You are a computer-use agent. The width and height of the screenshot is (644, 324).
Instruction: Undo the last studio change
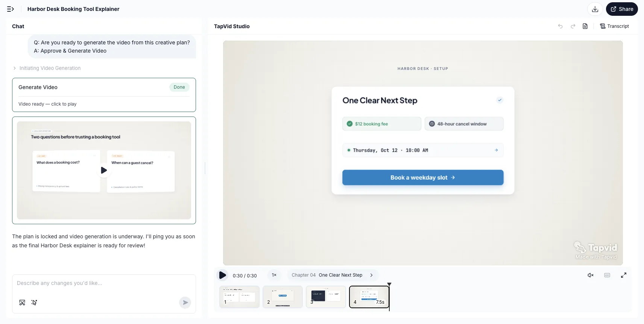click(x=560, y=26)
